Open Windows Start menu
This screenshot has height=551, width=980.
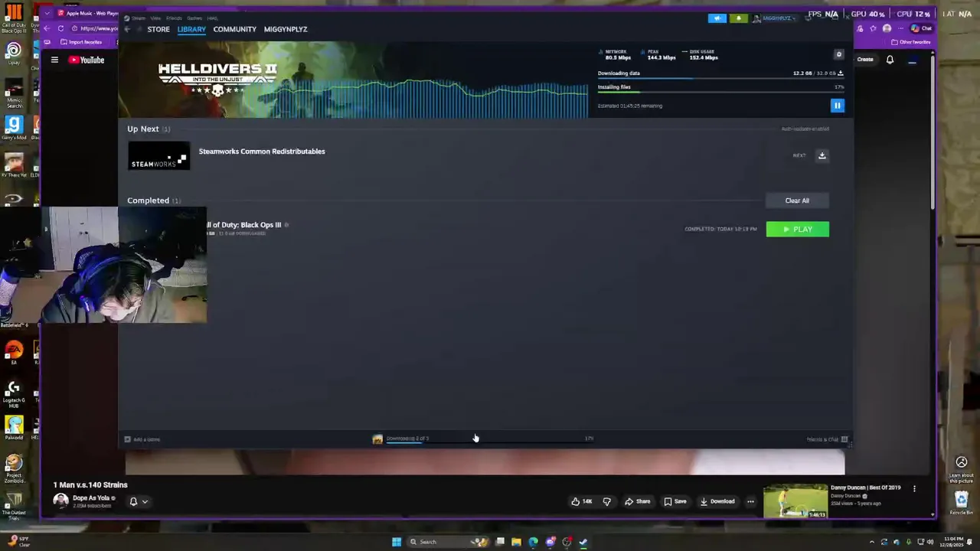click(397, 542)
